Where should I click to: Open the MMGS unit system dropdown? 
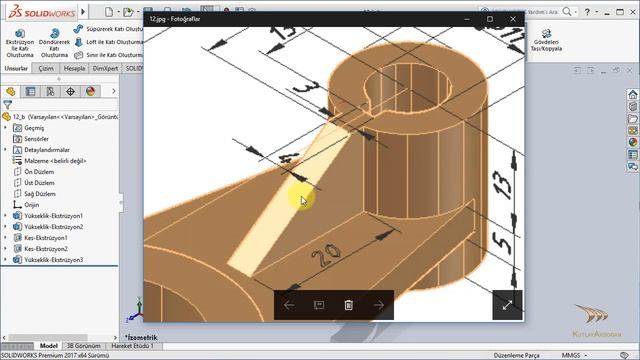pos(574,355)
